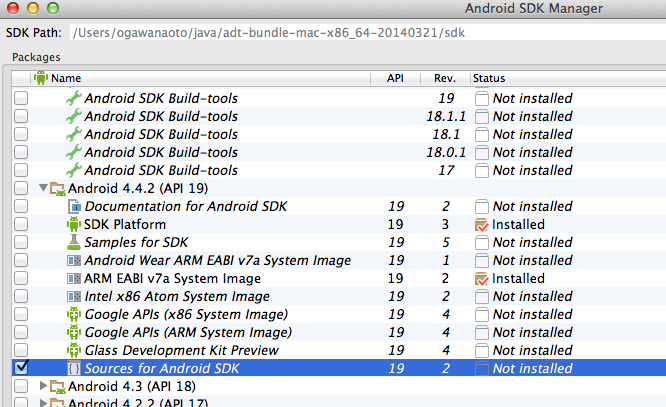The image size is (666, 407).
Task: Check the Intel x86 Atom System Image checkbox
Action: pyautogui.click(x=21, y=297)
